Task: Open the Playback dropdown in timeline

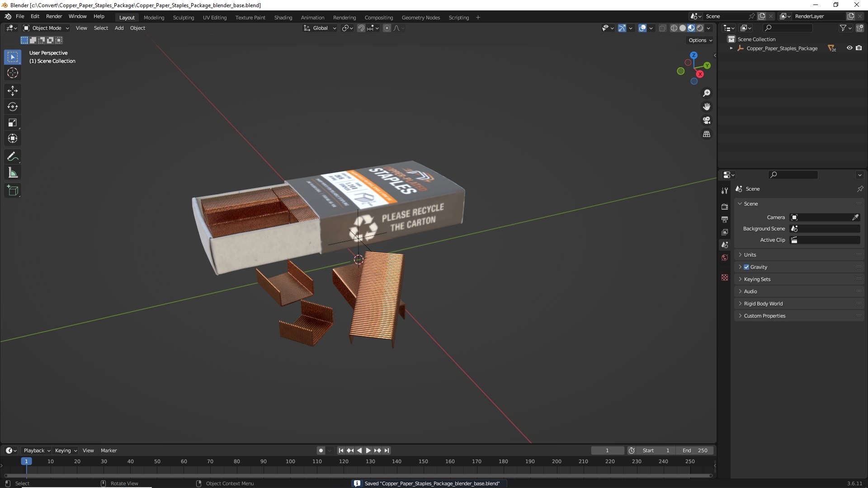Action: (37, 450)
